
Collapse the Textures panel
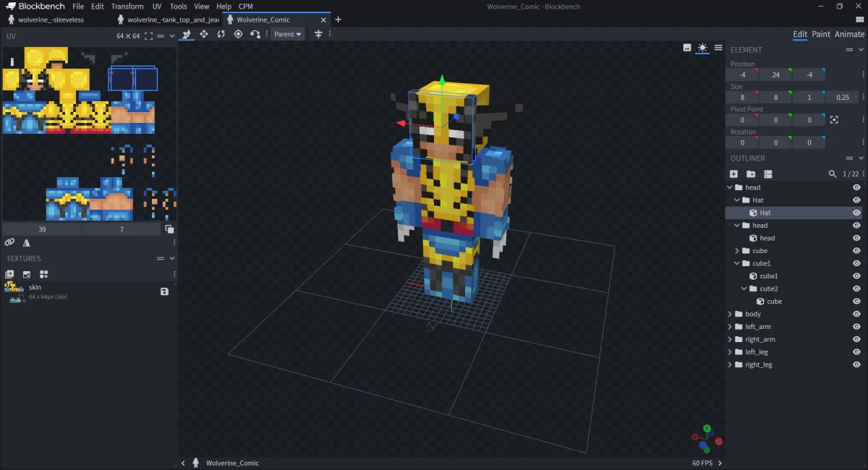[172, 258]
